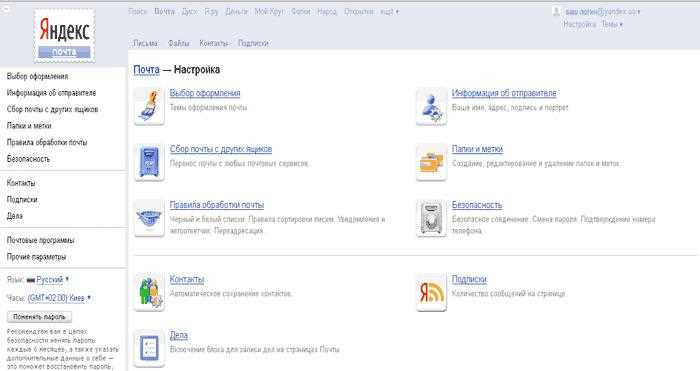Expand the Темы dropdown in the header
Image resolution: width=700 pixels, height=371 pixels.
point(612,24)
